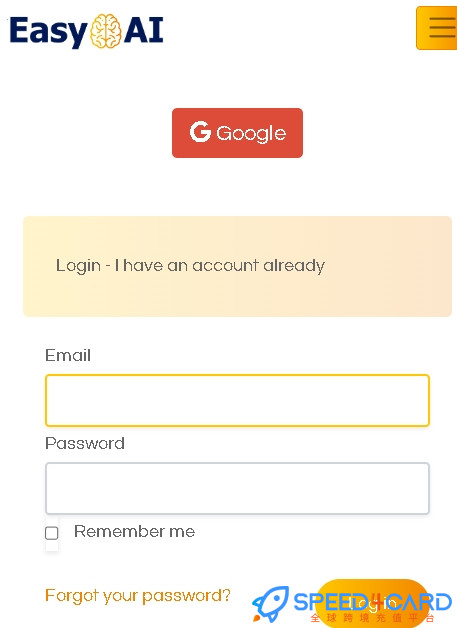Tick the Remember me checkbox
This screenshot has width=457, height=628.
click(52, 533)
